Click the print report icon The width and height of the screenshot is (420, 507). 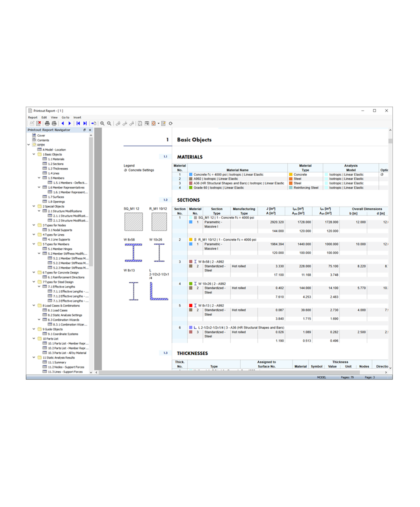point(47,123)
